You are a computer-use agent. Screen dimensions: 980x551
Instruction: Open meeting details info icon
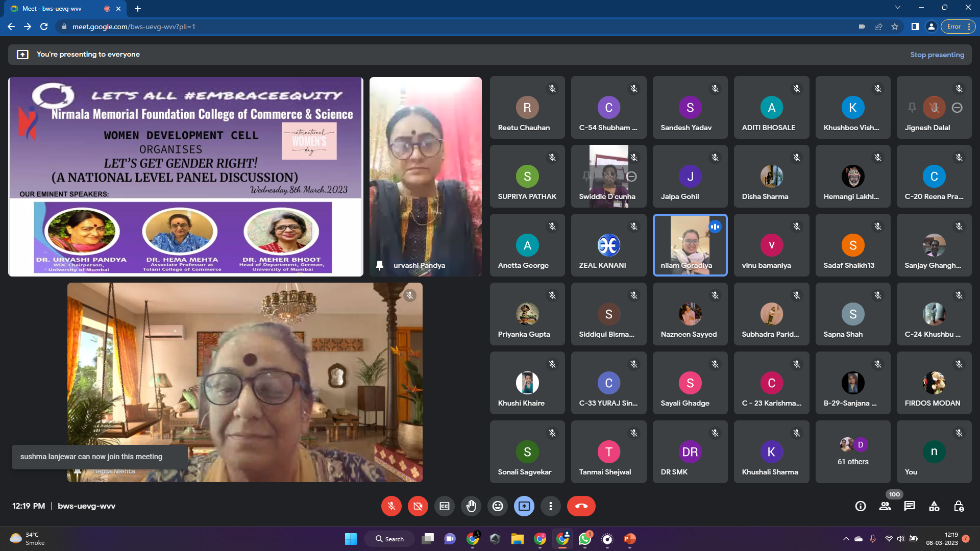click(x=861, y=506)
